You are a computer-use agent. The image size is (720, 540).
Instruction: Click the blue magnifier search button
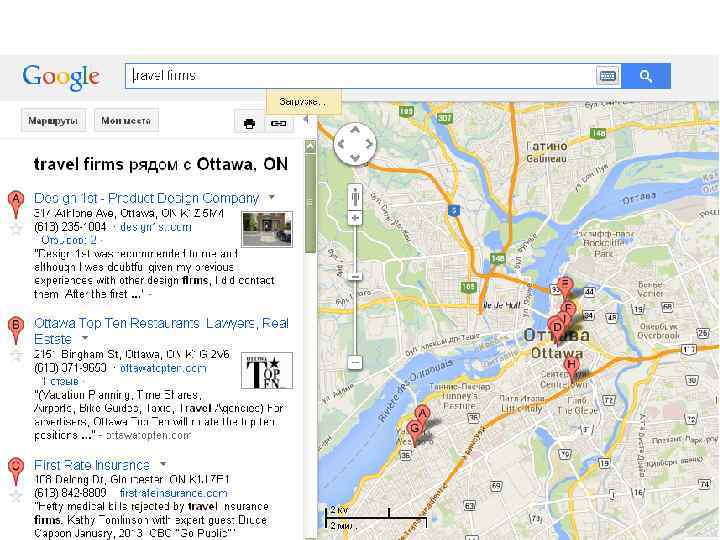pyautogui.click(x=646, y=76)
